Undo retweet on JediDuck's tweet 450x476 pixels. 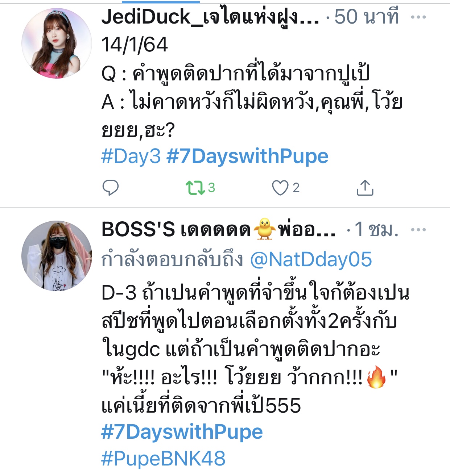tap(195, 188)
